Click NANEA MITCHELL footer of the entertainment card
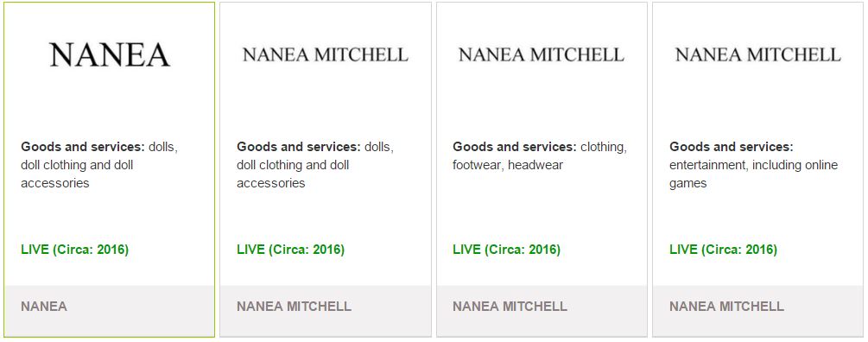 tap(726, 306)
